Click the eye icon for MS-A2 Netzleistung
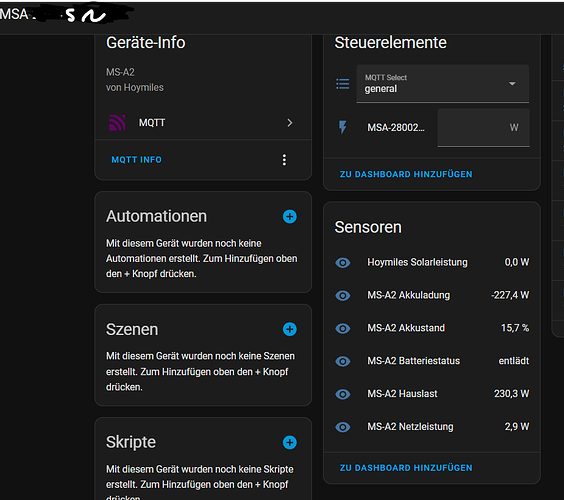Image resolution: width=564 pixels, height=500 pixels. pyautogui.click(x=343, y=427)
